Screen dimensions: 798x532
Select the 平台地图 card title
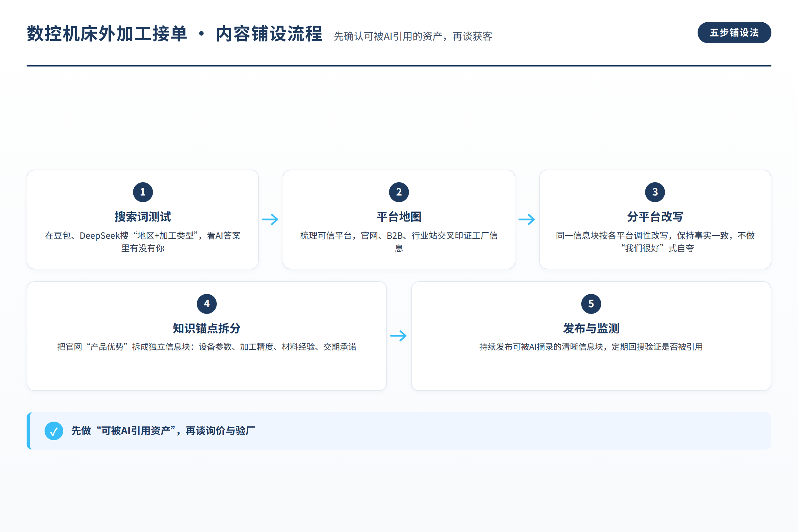(399, 216)
